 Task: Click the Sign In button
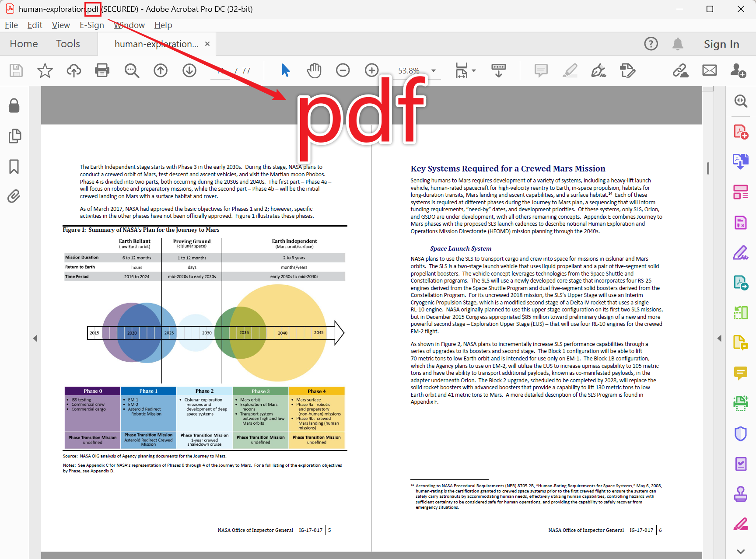(721, 44)
